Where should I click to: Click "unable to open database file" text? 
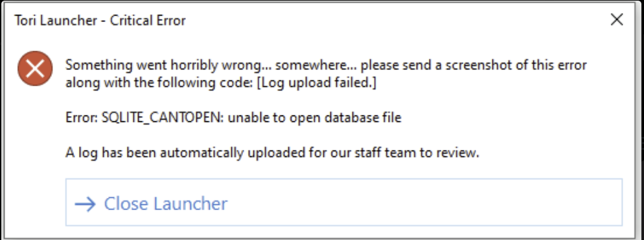click(x=314, y=118)
